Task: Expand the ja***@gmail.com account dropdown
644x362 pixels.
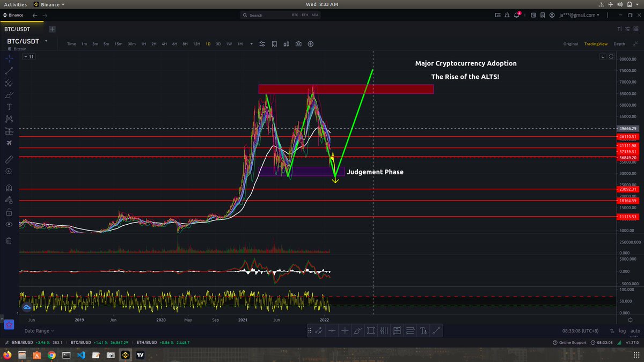Action: [580, 15]
